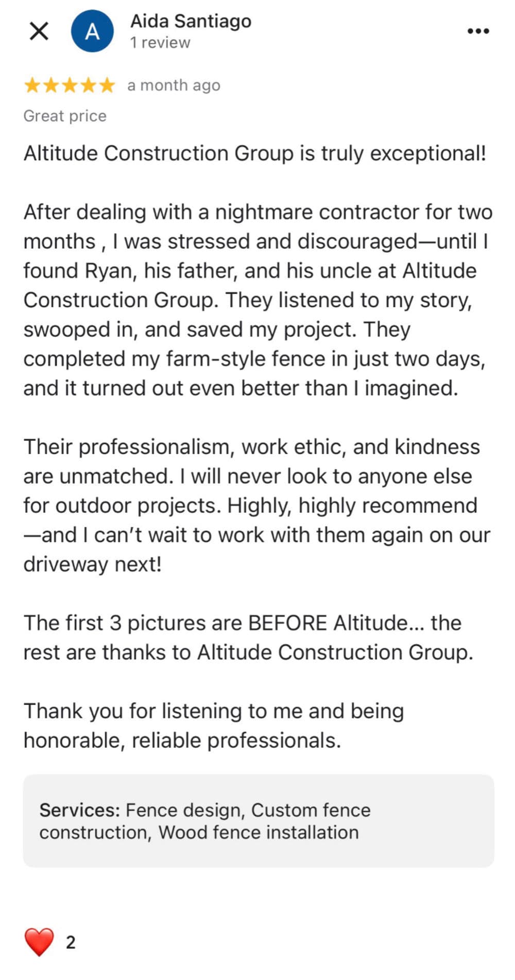Viewport: 515px width, 980px height.
Task: Click the "a month ago" timestamp
Action: pyautogui.click(x=174, y=85)
